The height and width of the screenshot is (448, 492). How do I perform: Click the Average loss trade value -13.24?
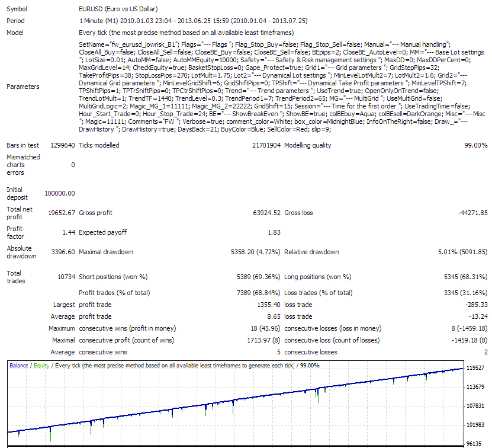coord(478,316)
